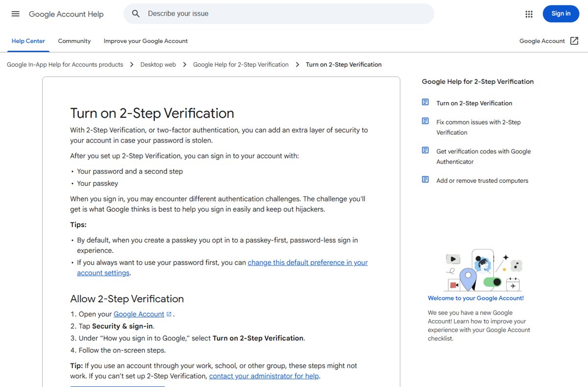Click Turn on 2-Step Verification breadcrumb
The height and width of the screenshot is (387, 588).
click(343, 65)
